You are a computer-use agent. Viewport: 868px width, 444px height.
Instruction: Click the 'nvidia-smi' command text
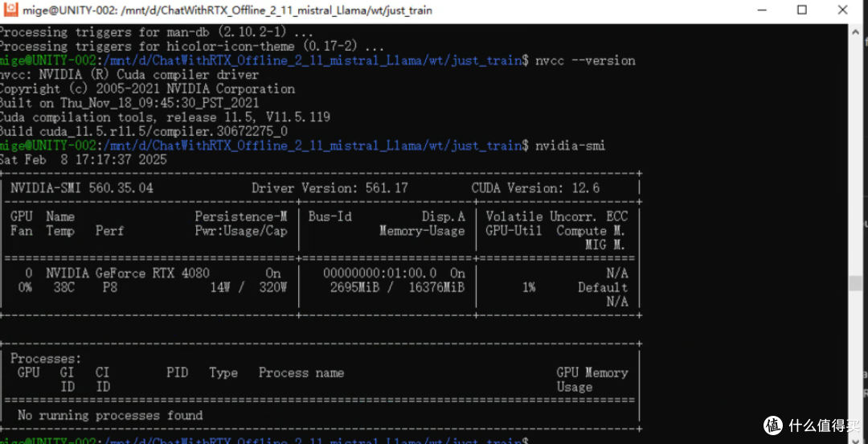(x=570, y=146)
